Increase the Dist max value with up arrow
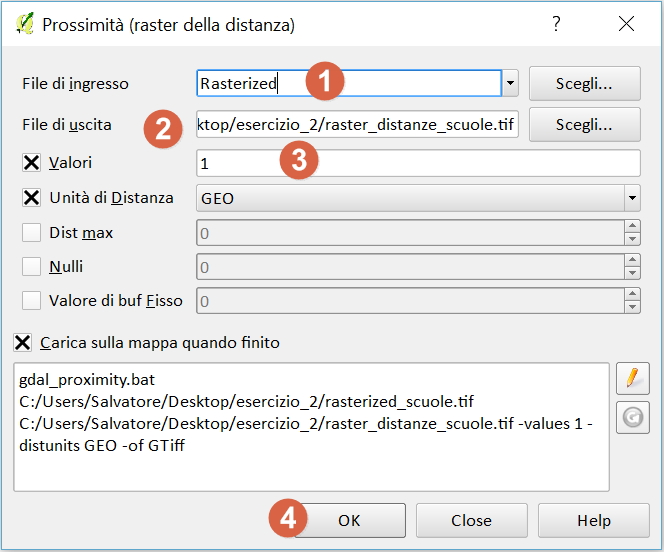 [632, 226]
